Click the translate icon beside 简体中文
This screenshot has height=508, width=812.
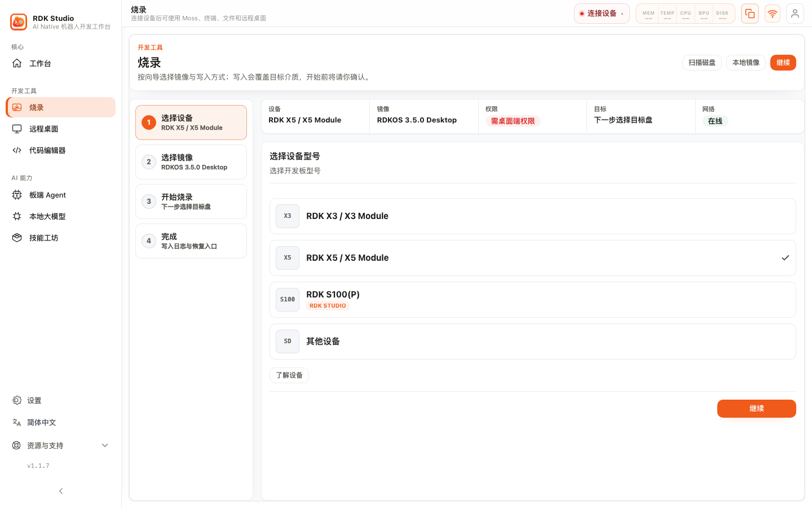pyautogui.click(x=17, y=422)
